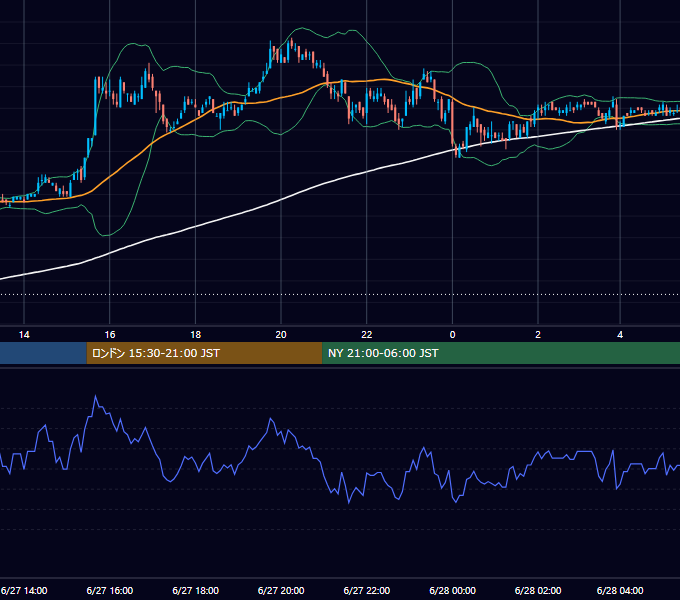Click the 16 hour label on price chart axis
The image size is (680, 600).
pos(110,335)
